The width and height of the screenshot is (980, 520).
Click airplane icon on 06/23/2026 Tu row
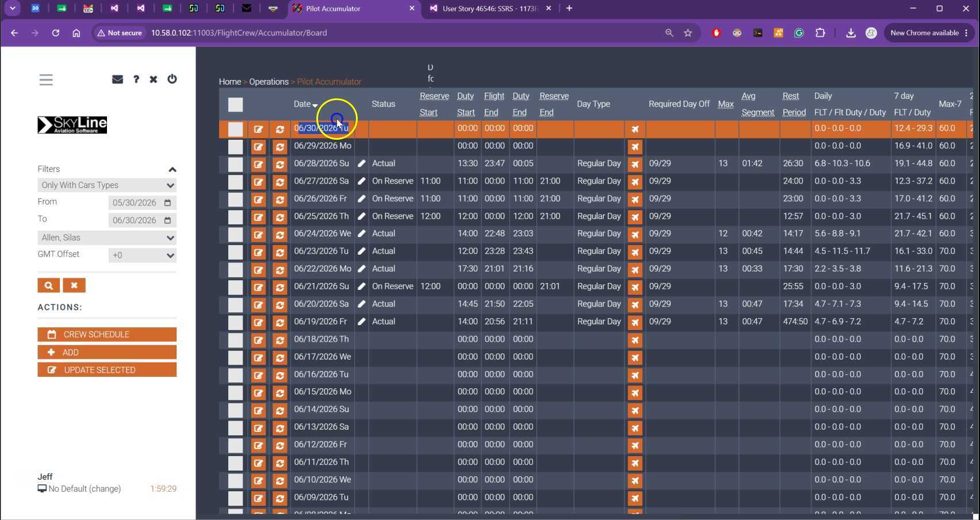[x=635, y=252]
